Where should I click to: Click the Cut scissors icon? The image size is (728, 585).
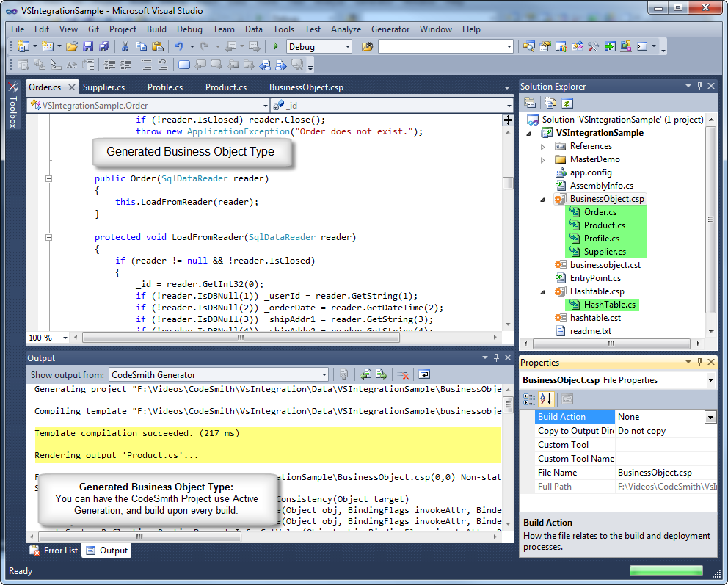click(x=125, y=46)
